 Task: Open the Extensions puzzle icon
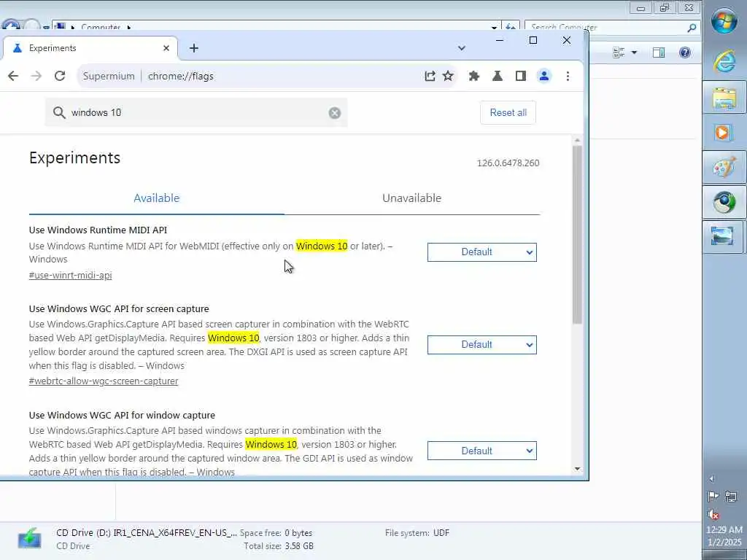[x=474, y=76]
